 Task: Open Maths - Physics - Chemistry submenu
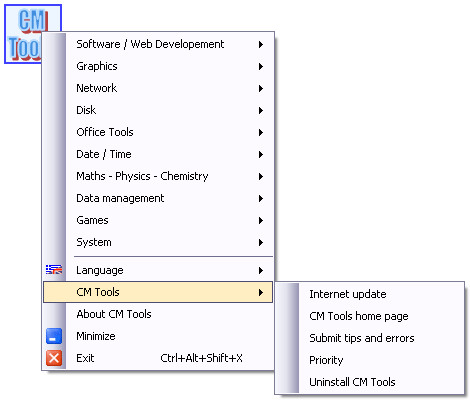[158, 176]
